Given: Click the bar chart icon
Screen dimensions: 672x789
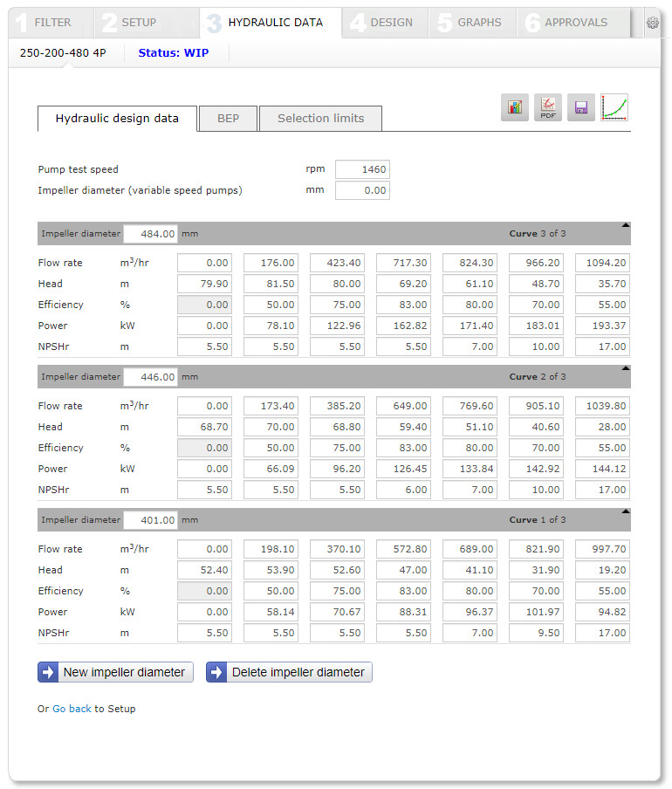Looking at the screenshot, I should (x=515, y=107).
